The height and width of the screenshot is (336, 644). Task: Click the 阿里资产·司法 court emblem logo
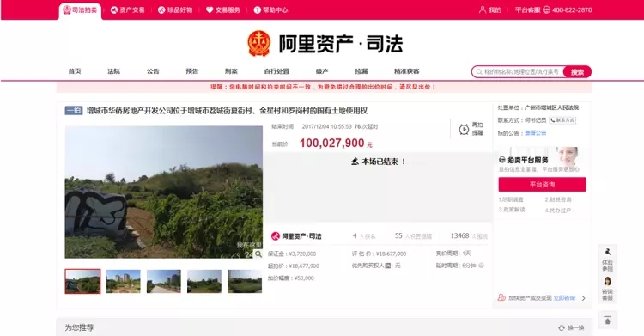click(258, 43)
